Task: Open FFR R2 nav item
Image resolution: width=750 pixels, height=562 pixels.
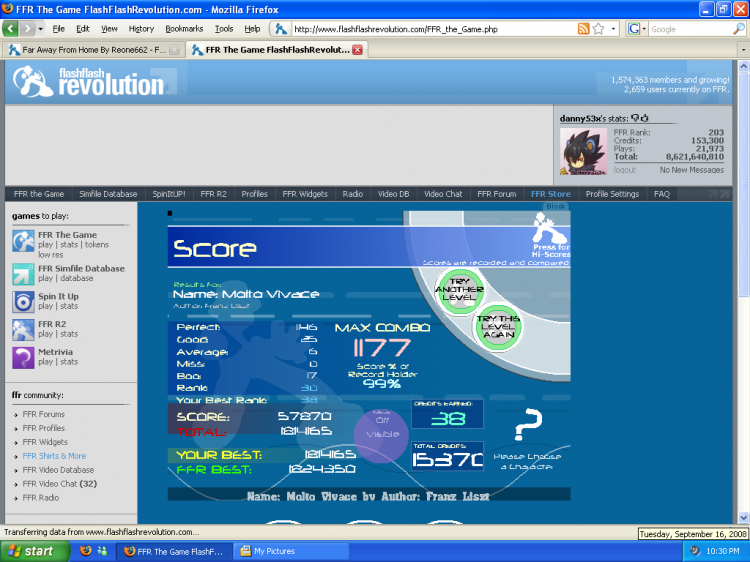Action: pyautogui.click(x=213, y=194)
